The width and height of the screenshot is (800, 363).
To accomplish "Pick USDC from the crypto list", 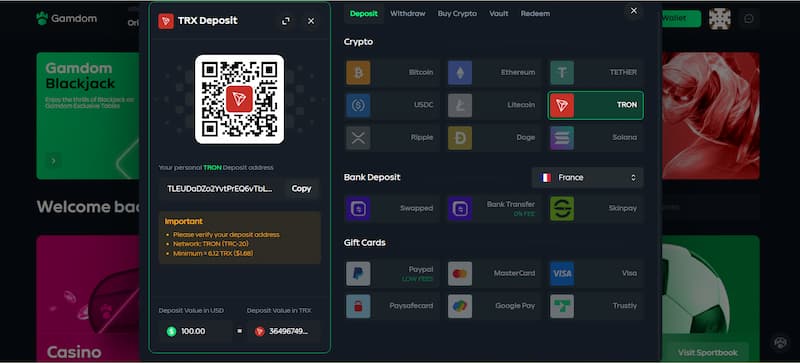I will (x=392, y=105).
